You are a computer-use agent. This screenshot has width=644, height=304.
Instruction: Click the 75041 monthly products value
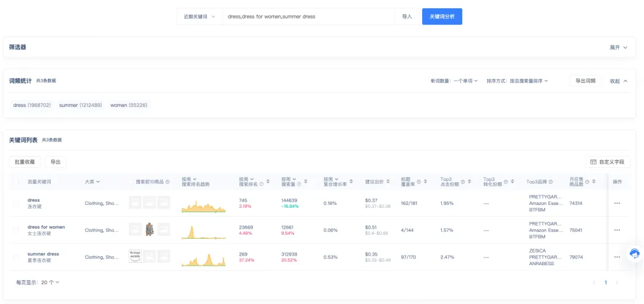pos(576,230)
